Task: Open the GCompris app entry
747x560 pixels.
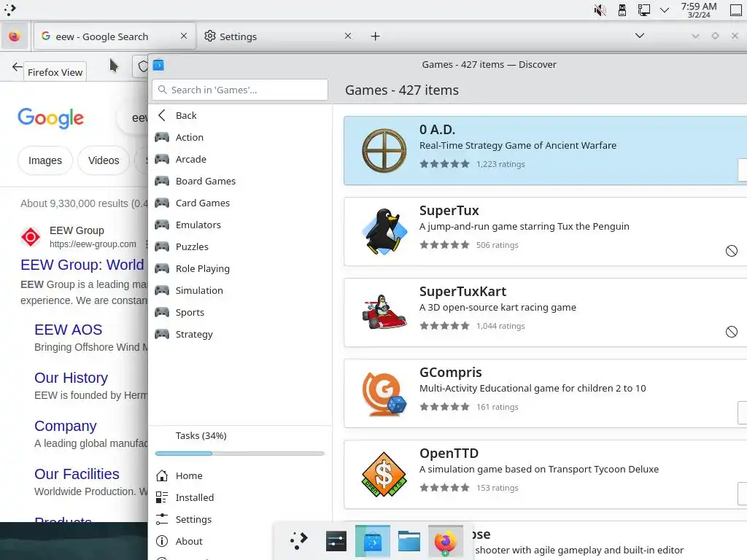Action: point(546,393)
